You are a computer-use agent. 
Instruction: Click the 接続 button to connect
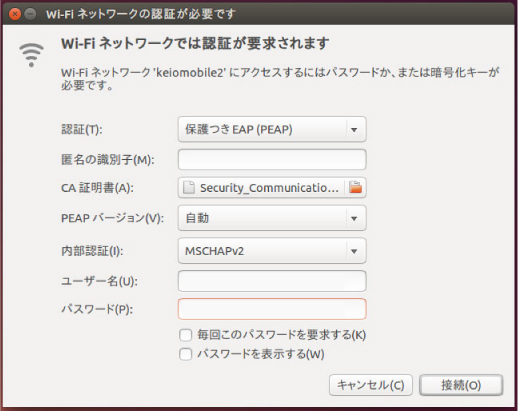tap(461, 385)
